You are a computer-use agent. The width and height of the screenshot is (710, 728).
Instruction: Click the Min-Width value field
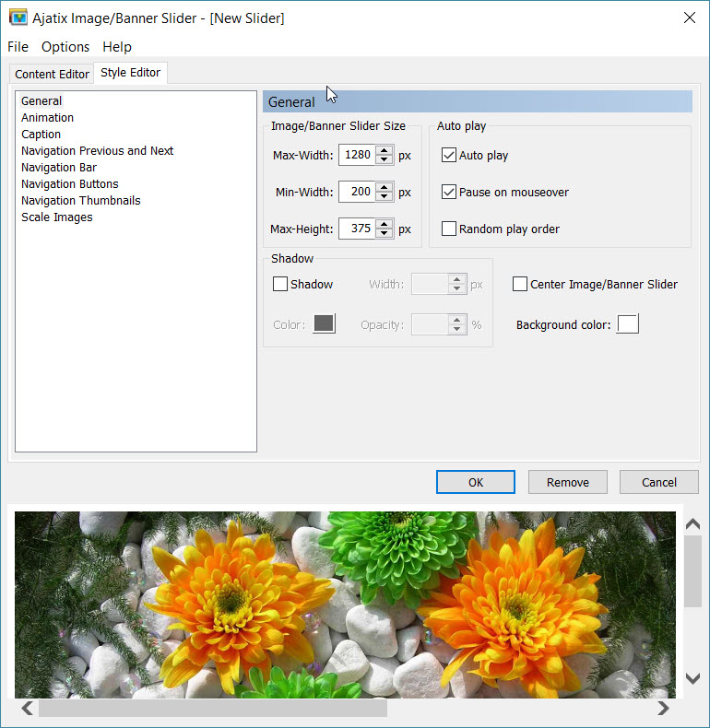tap(357, 192)
